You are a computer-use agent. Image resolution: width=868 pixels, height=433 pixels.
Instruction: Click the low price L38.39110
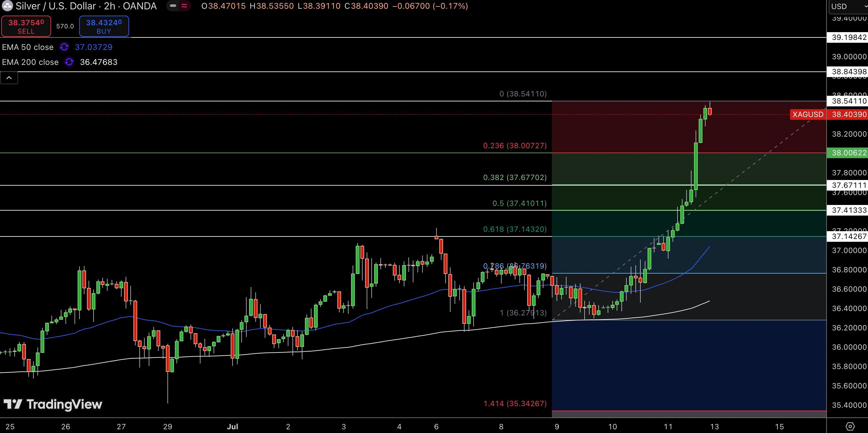319,6
